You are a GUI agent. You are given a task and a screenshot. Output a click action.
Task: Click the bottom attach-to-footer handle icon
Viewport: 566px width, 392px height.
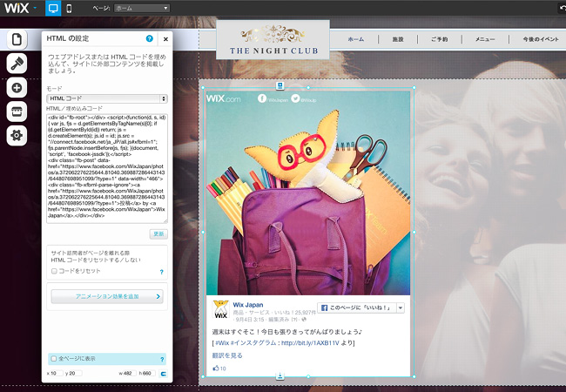click(x=280, y=376)
